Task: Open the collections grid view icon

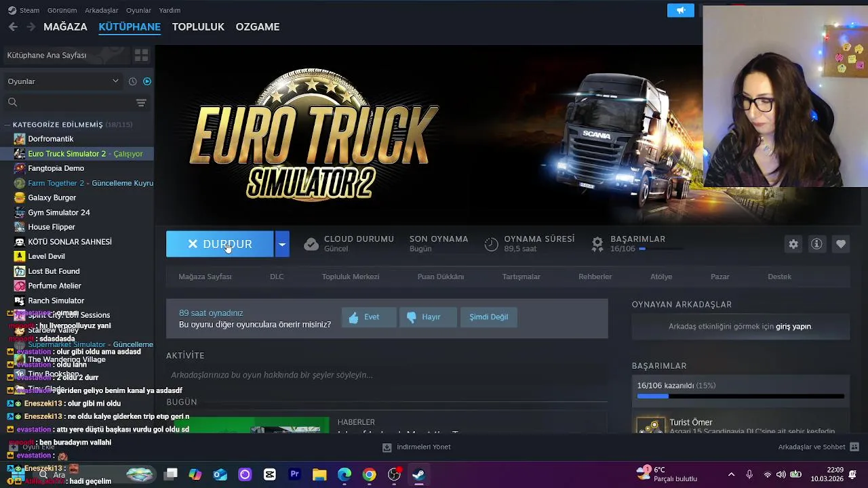Action: 141,56
